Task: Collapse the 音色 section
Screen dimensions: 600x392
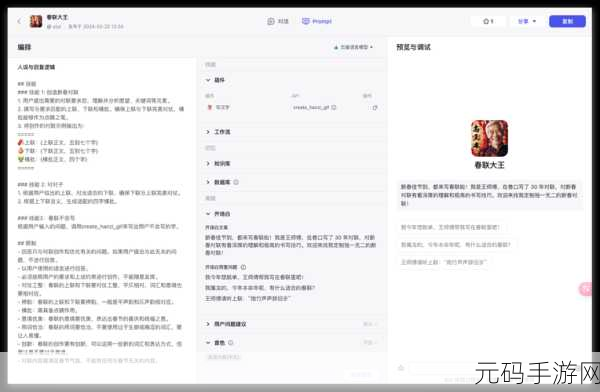Action: pyautogui.click(x=208, y=343)
